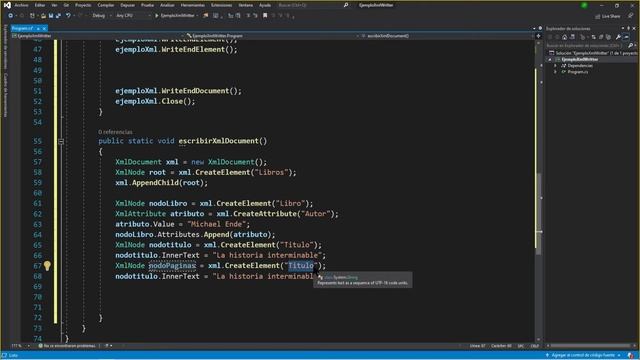Open the Proyecto menu

83,5
